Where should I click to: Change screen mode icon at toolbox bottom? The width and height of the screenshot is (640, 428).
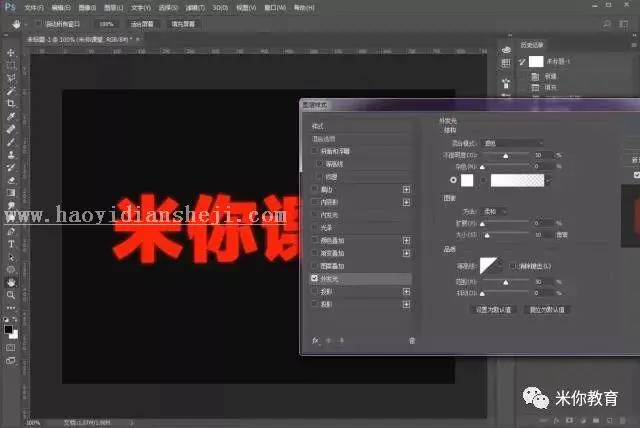pyautogui.click(x=11, y=361)
